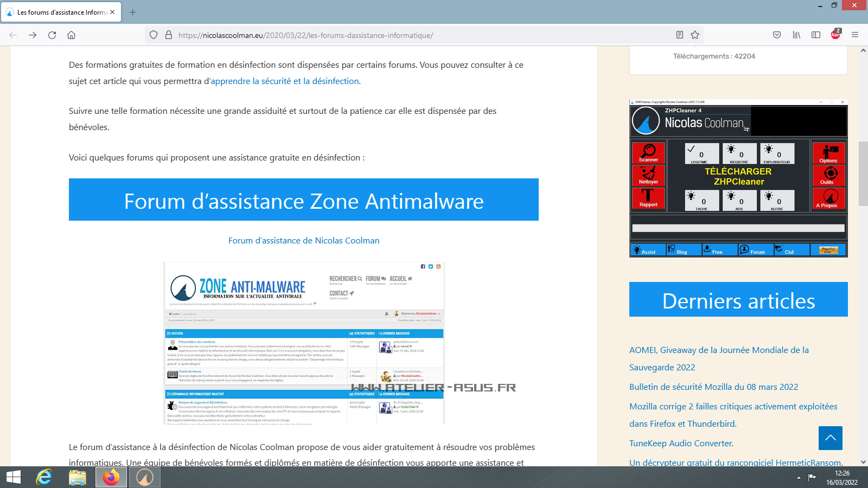Open the Firefox library icon

click(x=796, y=35)
